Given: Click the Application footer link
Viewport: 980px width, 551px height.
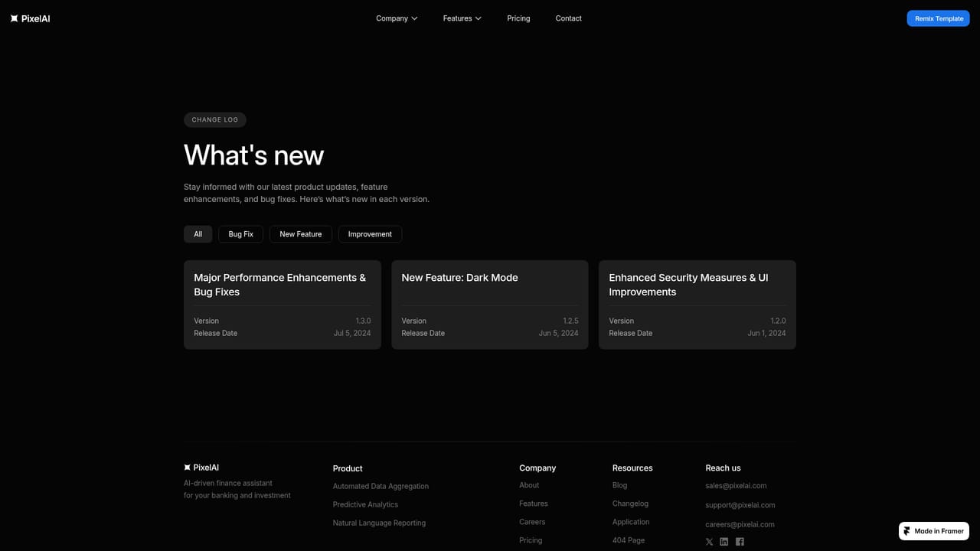Looking at the screenshot, I should (631, 522).
